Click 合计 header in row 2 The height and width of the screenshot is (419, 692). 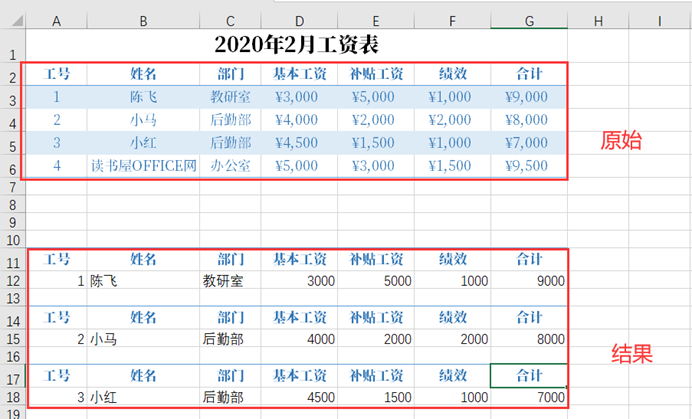coord(529,74)
